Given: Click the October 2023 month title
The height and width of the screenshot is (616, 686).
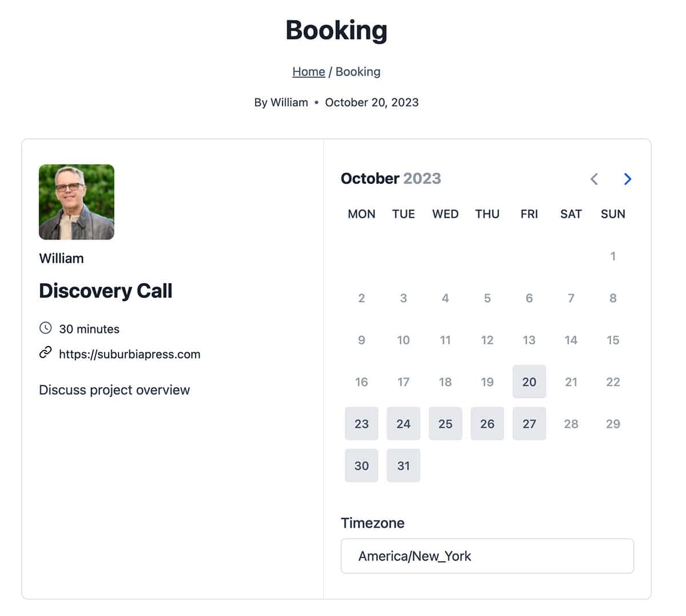Looking at the screenshot, I should tap(391, 178).
